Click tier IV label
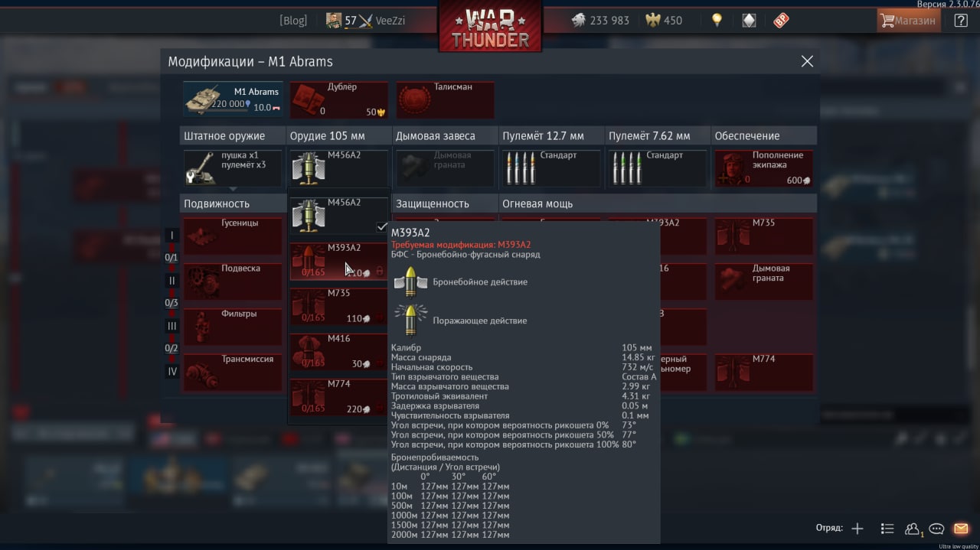The image size is (980, 550). (172, 371)
